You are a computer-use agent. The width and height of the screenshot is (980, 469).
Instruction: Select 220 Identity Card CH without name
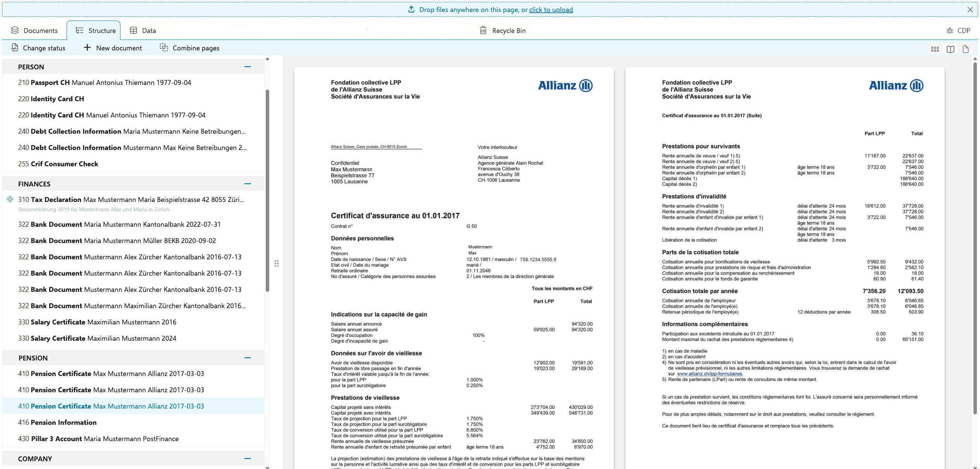pyautogui.click(x=133, y=99)
